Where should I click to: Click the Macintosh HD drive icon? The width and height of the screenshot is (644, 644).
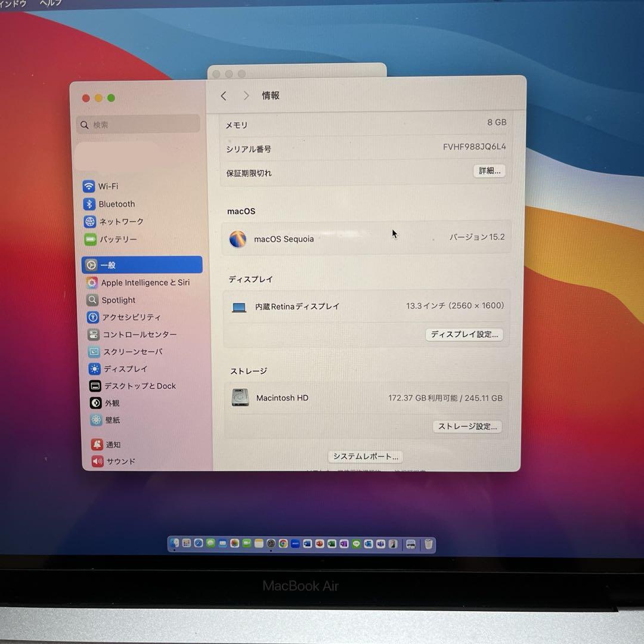240,398
